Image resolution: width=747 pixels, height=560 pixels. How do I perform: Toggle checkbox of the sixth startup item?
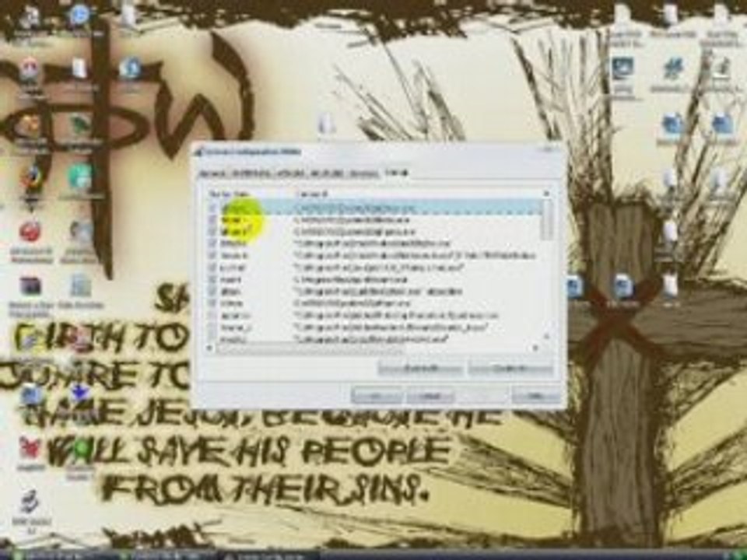tap(213, 268)
